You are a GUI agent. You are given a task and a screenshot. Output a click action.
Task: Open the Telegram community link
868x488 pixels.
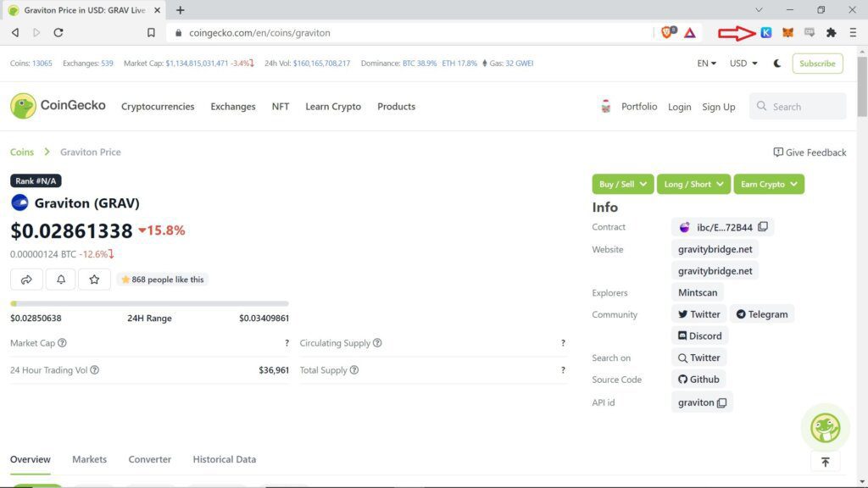click(x=762, y=314)
